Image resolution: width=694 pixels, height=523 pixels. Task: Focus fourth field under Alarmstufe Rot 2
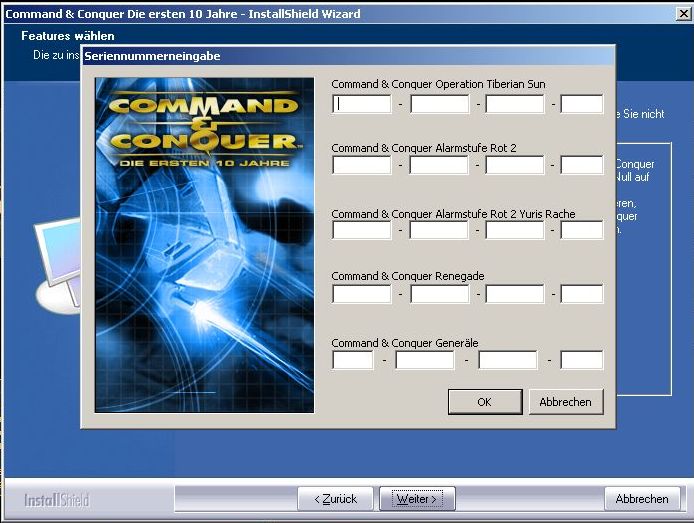point(582,165)
